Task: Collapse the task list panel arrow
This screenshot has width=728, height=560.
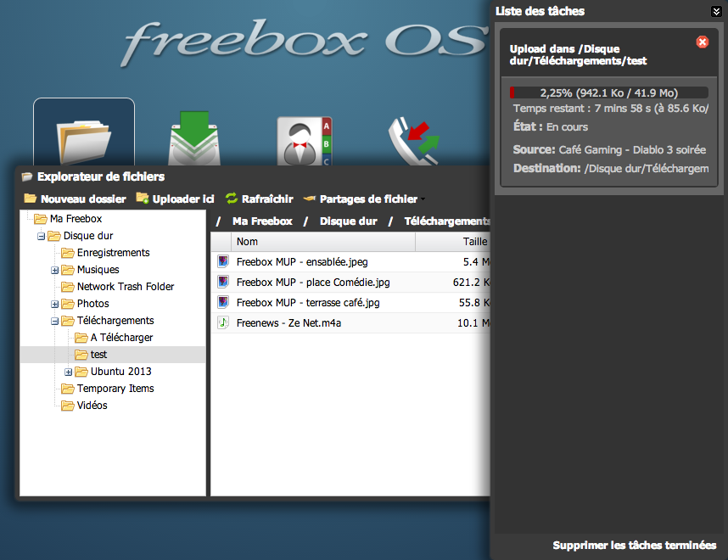Action: coord(716,11)
